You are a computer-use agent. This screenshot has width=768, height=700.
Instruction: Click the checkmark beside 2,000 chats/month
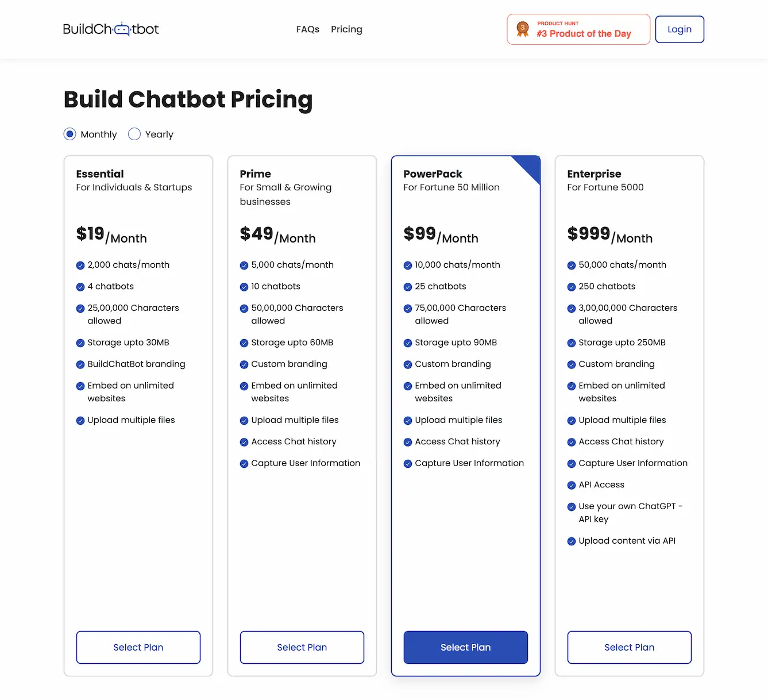click(x=80, y=265)
